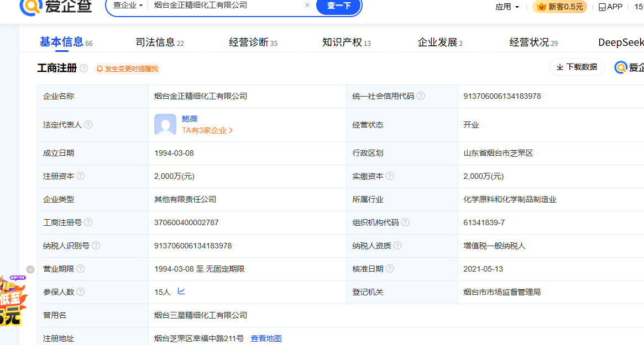Click the Aiqicha logo at top left
Image resolution: width=644 pixels, height=345 pixels.
coord(55,6)
